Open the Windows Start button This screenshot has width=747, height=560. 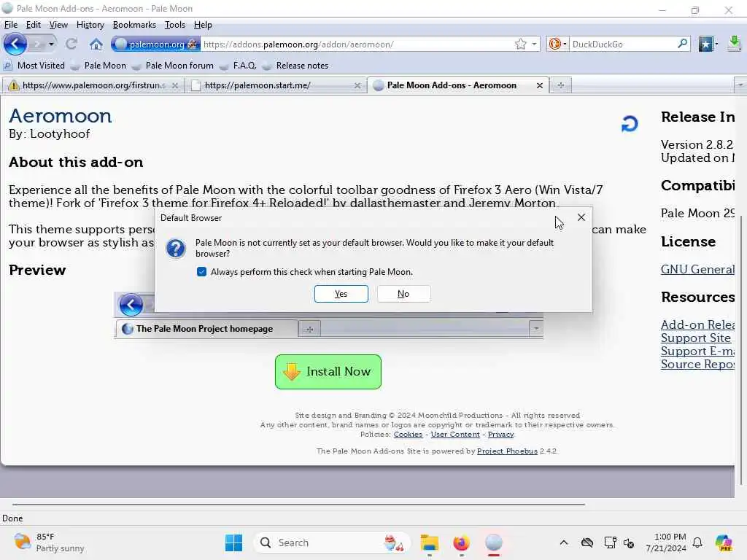233,542
